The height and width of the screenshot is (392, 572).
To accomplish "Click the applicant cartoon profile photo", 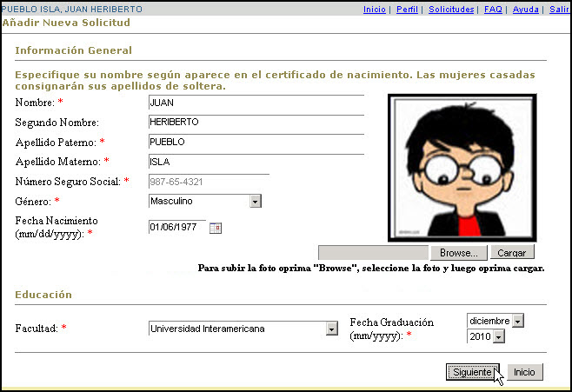I will [462, 168].
